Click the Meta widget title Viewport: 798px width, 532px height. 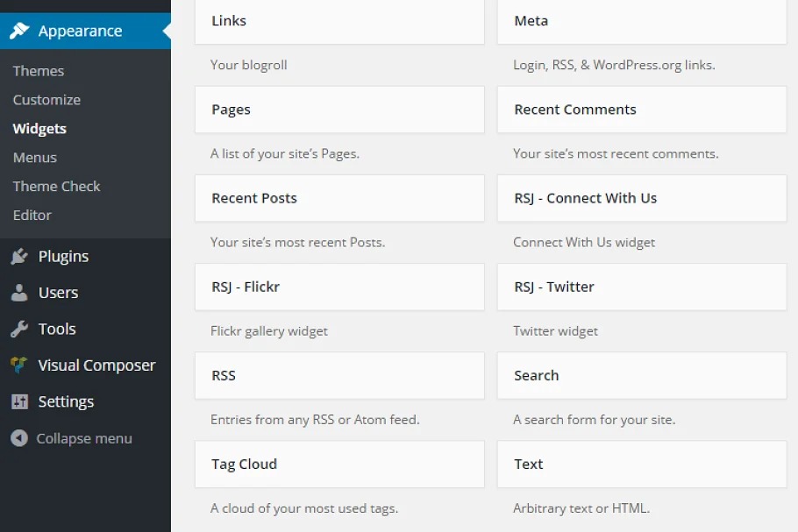click(x=531, y=21)
